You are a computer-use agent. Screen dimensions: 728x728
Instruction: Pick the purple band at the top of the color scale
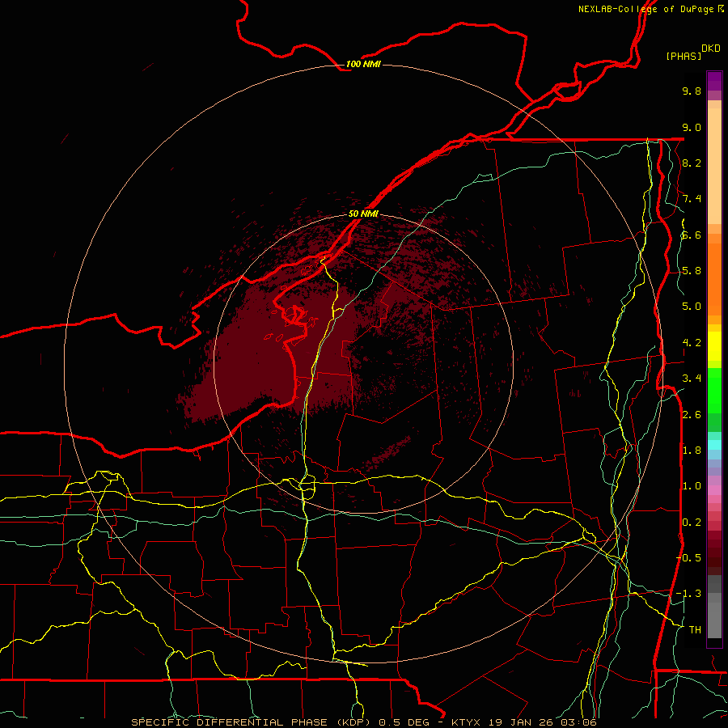point(714,81)
